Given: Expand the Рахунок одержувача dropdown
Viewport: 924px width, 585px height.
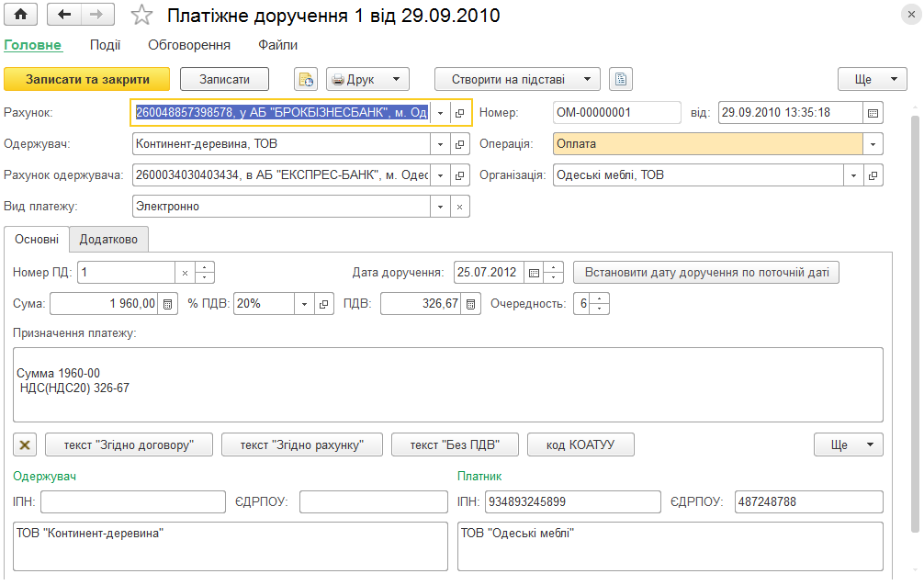Looking at the screenshot, I should (440, 175).
